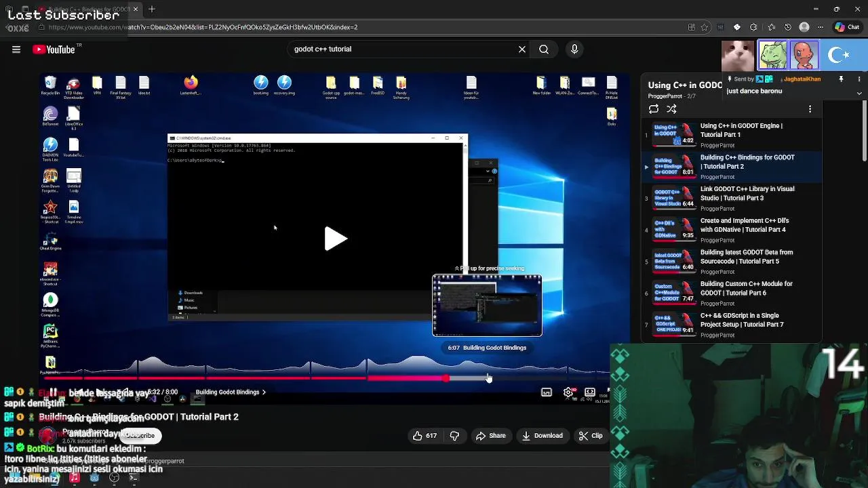The image size is (868, 488).
Task: Open a new browser tab with plus
Action: [x=152, y=9]
